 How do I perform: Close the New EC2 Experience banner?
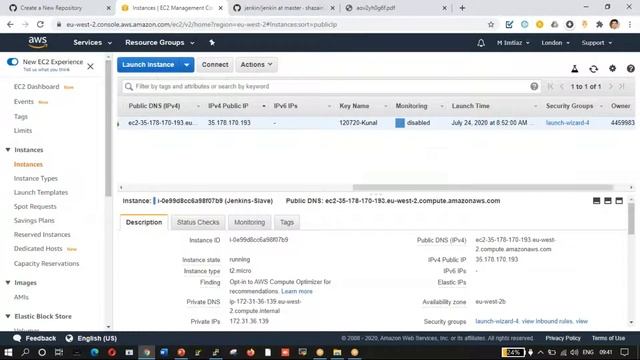coord(91,66)
